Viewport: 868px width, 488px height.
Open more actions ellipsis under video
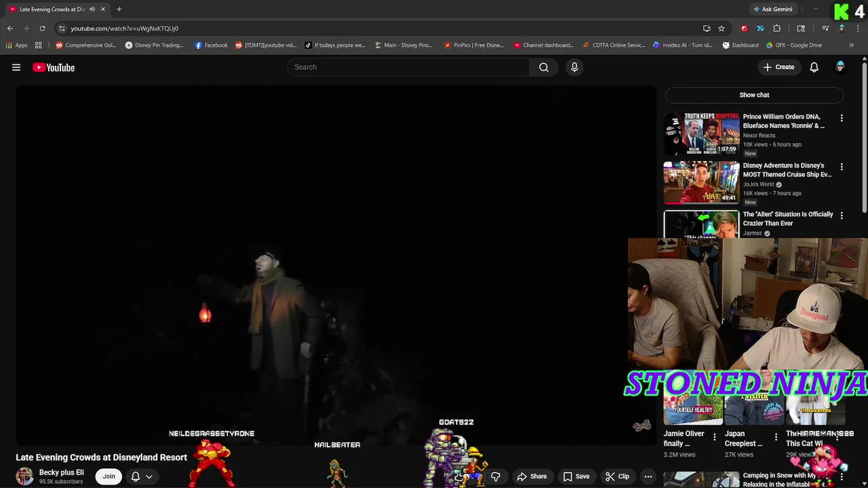click(x=648, y=476)
